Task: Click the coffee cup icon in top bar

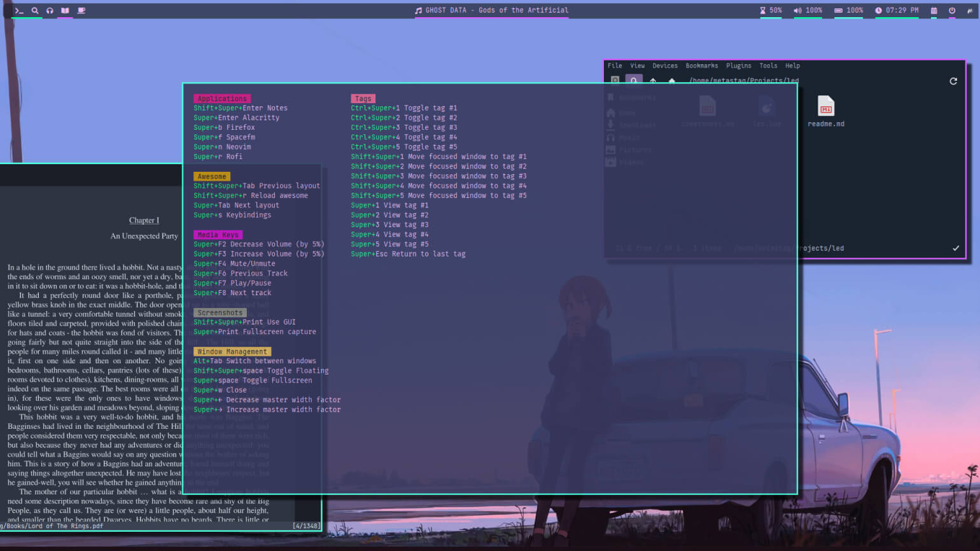Action: pos(81,11)
